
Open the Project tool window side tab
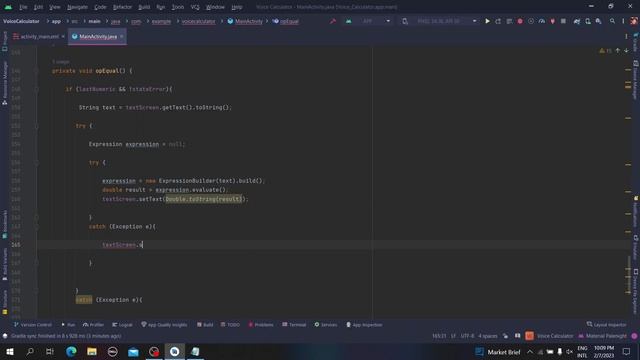(x=4, y=41)
